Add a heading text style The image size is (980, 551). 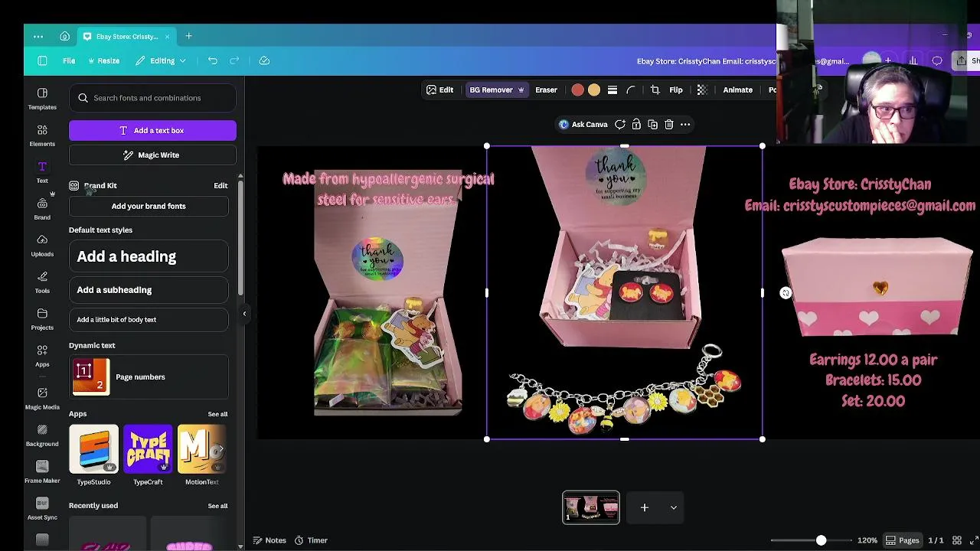pyautogui.click(x=149, y=256)
